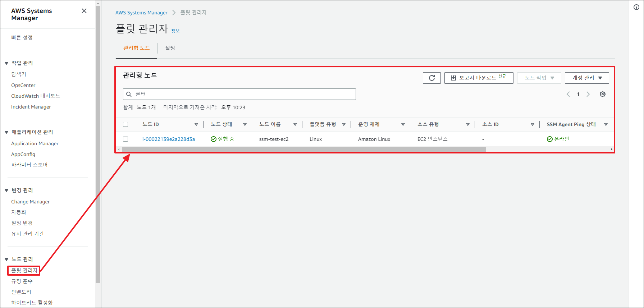Open 플릿 관리자 in sidebar
644x308 pixels.
[x=24, y=271]
